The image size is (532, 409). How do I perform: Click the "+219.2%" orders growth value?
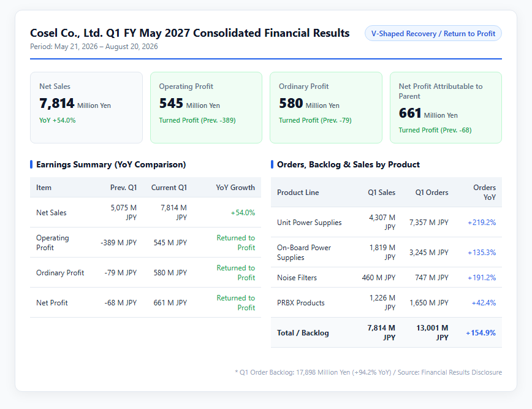coord(482,223)
